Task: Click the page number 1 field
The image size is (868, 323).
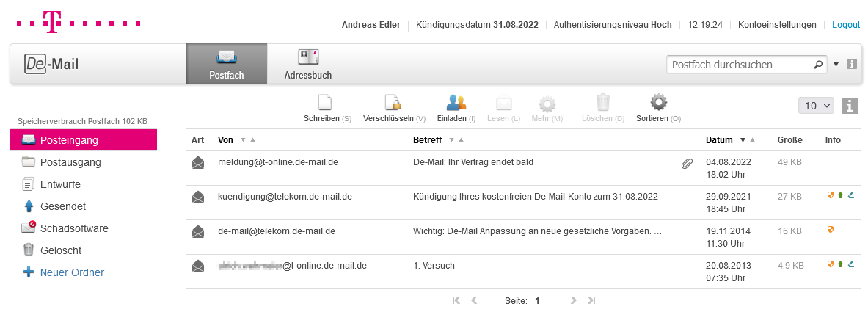Action: tap(537, 301)
